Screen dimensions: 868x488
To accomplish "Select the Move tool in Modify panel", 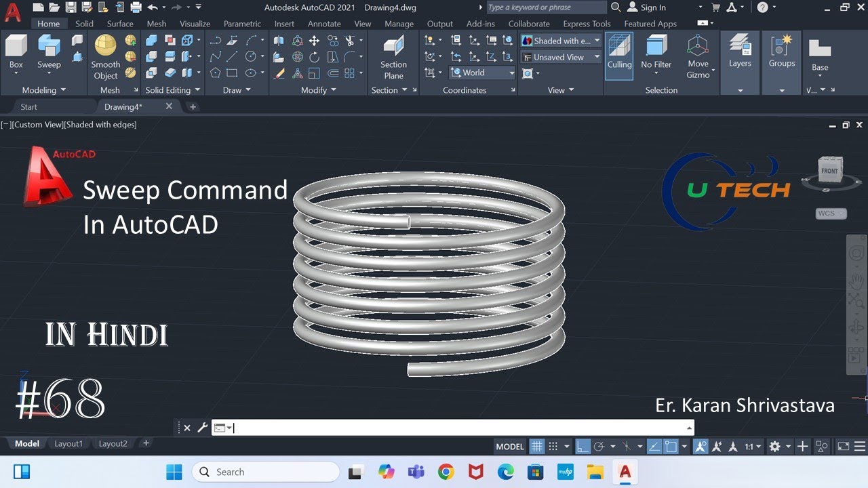I will point(314,41).
